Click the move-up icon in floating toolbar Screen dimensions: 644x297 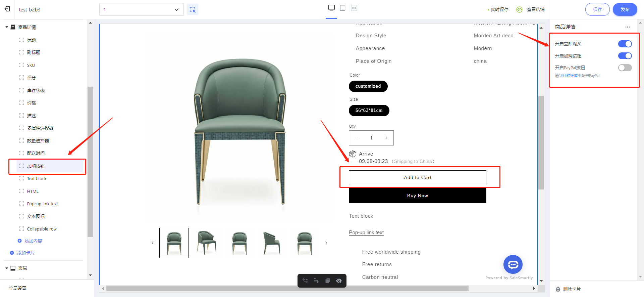pyautogui.click(x=305, y=281)
